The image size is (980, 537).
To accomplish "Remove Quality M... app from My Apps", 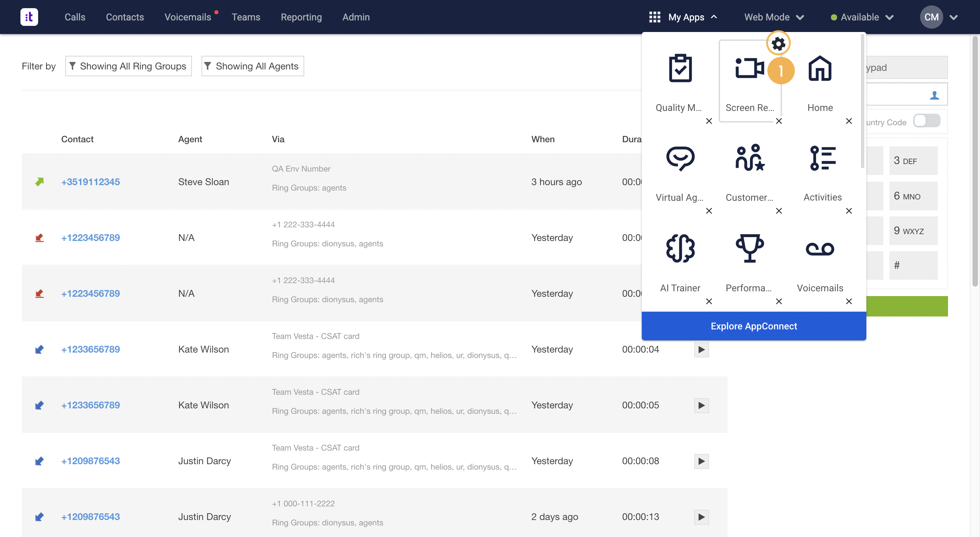I will (709, 121).
